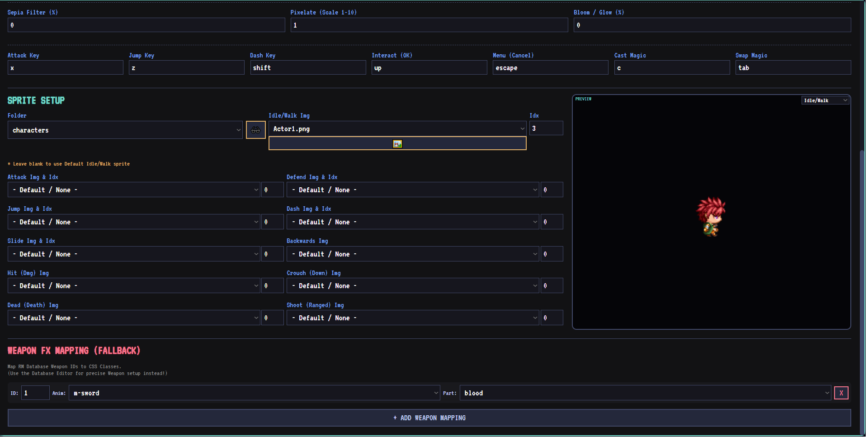Screen dimensions: 868x437
Task: Click the weapon mapping ID field
Action: [35, 393]
